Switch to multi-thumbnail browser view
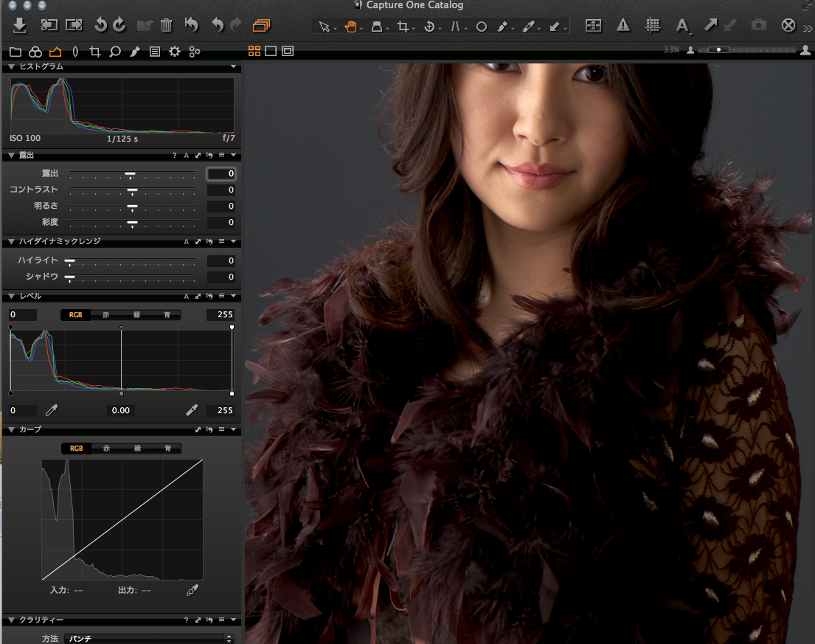Screen dimensions: 815x644 (254, 51)
